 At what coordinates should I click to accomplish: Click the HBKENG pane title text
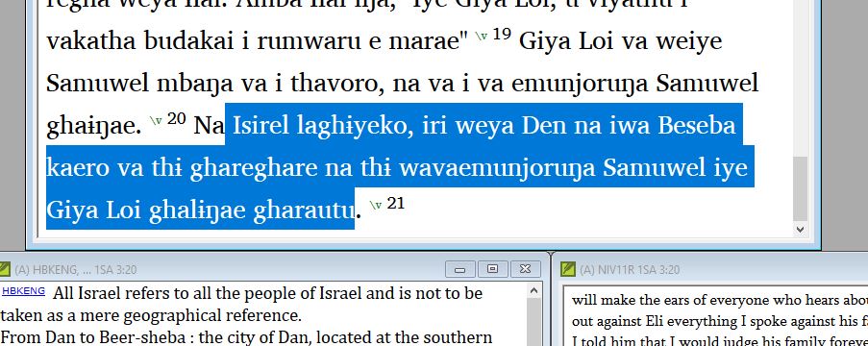tap(76, 270)
